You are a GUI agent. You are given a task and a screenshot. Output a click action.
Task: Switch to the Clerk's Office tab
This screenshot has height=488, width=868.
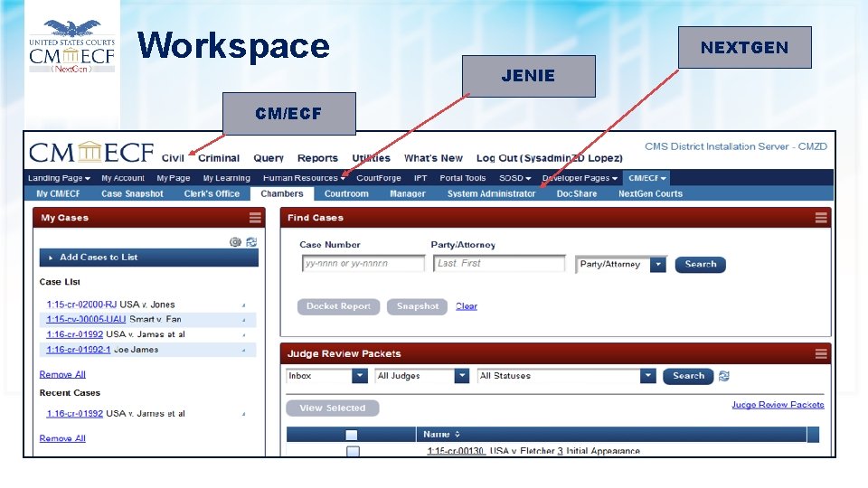212,193
